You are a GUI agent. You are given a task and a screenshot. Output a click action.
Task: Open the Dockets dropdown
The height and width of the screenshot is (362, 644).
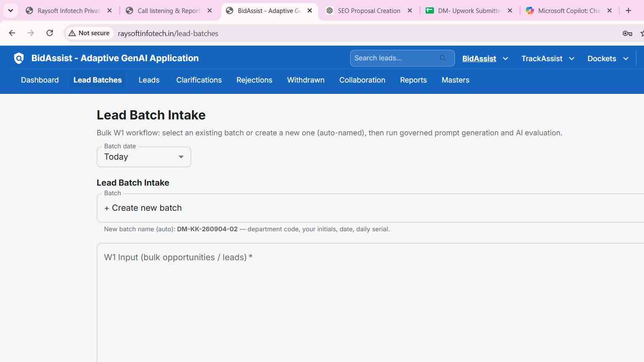608,59
